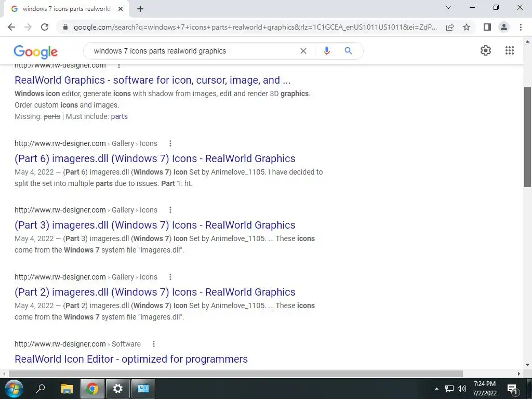Open options menu beside the Part 6 result URL
The height and width of the screenshot is (399, 532).
tap(170, 143)
